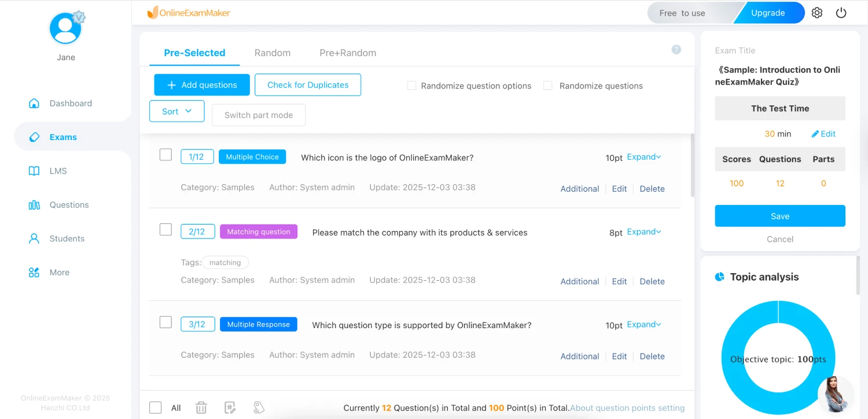The image size is (868, 419).
Task: Switch to the Random tab
Action: [x=273, y=53]
